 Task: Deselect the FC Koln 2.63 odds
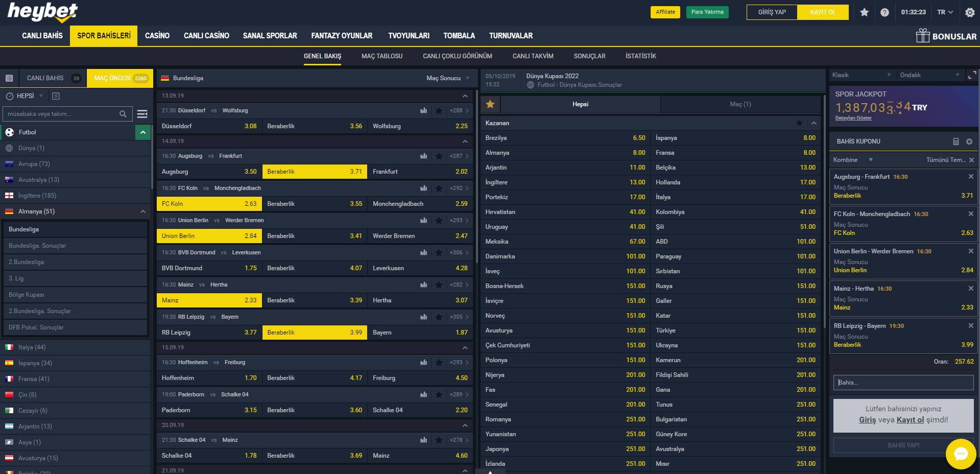[209, 204]
